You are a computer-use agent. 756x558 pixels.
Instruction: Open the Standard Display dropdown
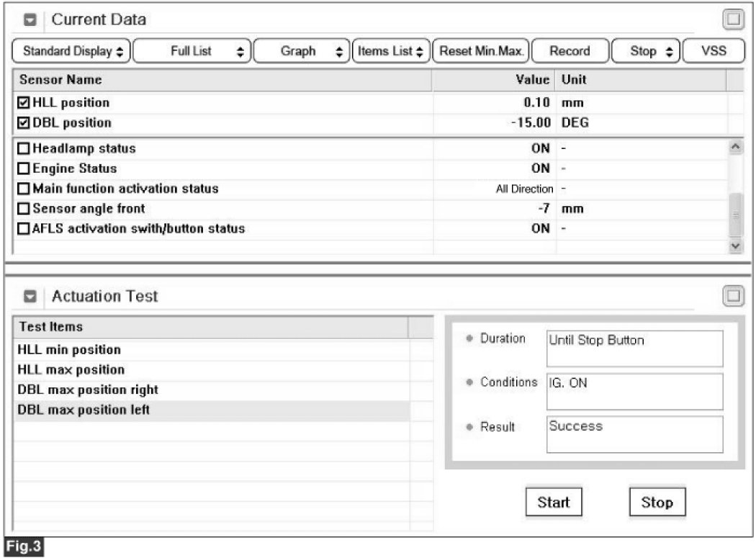point(72,51)
